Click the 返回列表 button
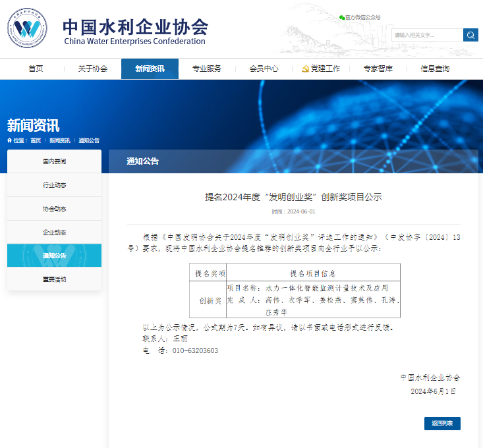 point(442,424)
